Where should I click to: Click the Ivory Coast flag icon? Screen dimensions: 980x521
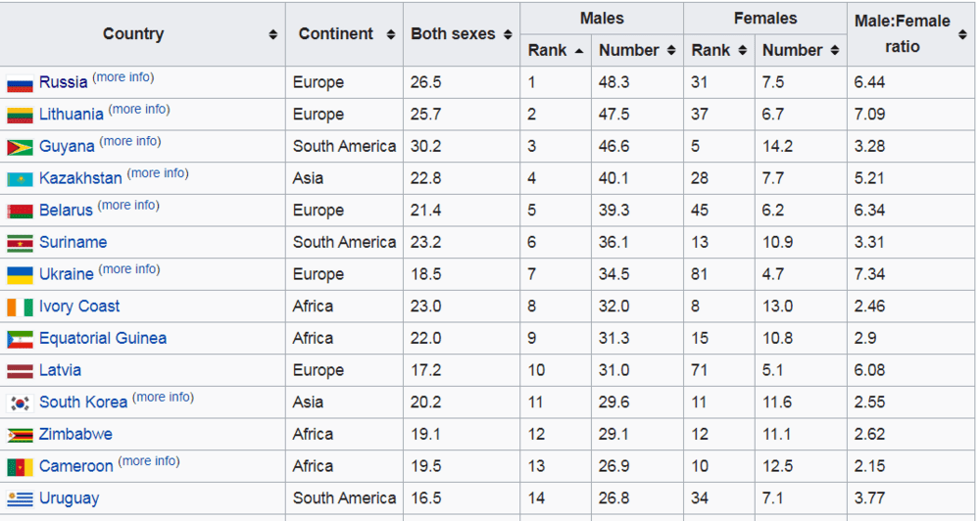pos(20,308)
